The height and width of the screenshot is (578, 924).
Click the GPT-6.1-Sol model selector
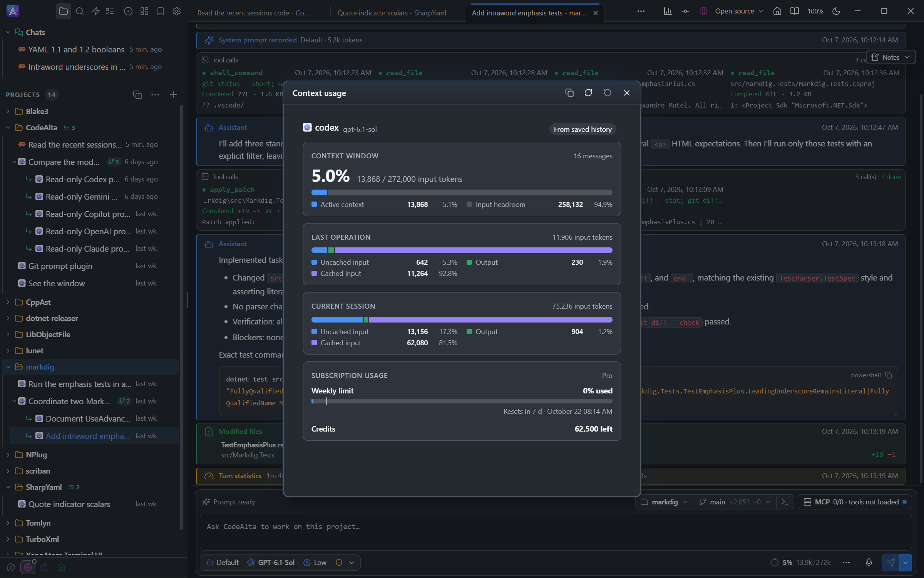tap(272, 563)
